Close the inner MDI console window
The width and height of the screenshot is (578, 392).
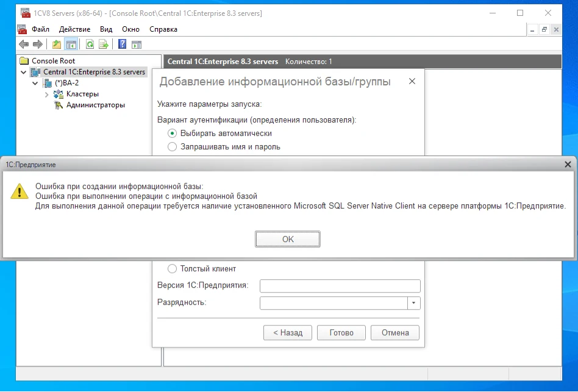(x=556, y=30)
